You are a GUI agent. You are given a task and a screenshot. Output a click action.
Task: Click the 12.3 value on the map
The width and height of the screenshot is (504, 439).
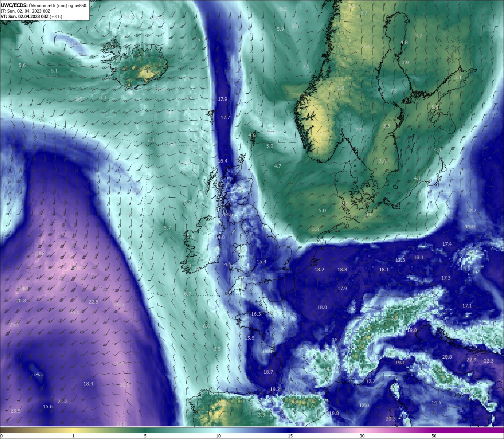pyautogui.click(x=400, y=260)
